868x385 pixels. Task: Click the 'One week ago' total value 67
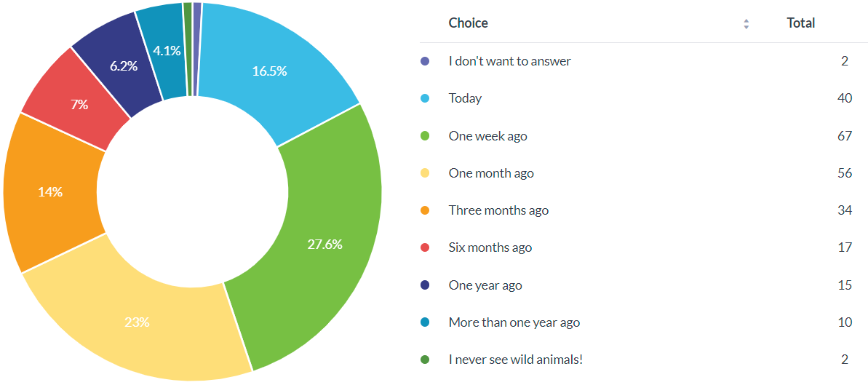coord(844,136)
